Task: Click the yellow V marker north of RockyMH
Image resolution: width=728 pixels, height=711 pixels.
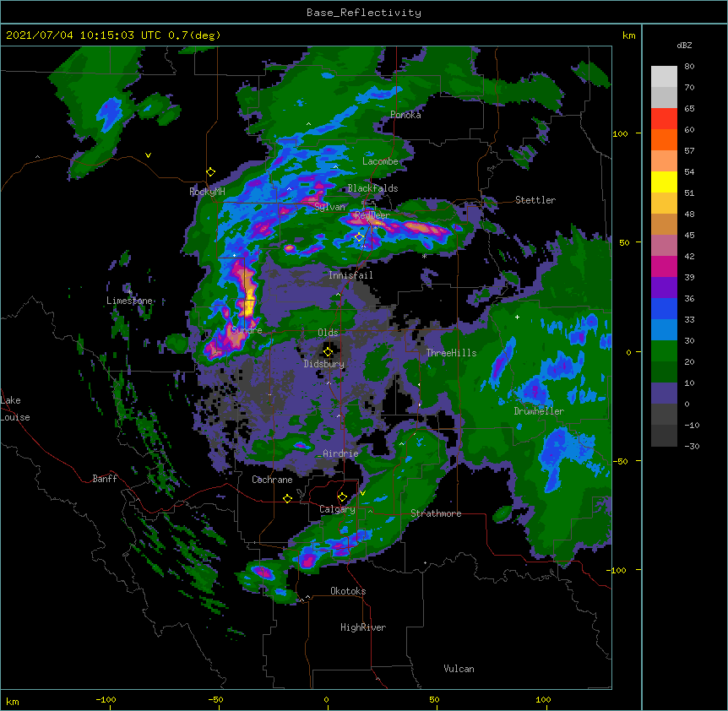Action: [x=148, y=155]
